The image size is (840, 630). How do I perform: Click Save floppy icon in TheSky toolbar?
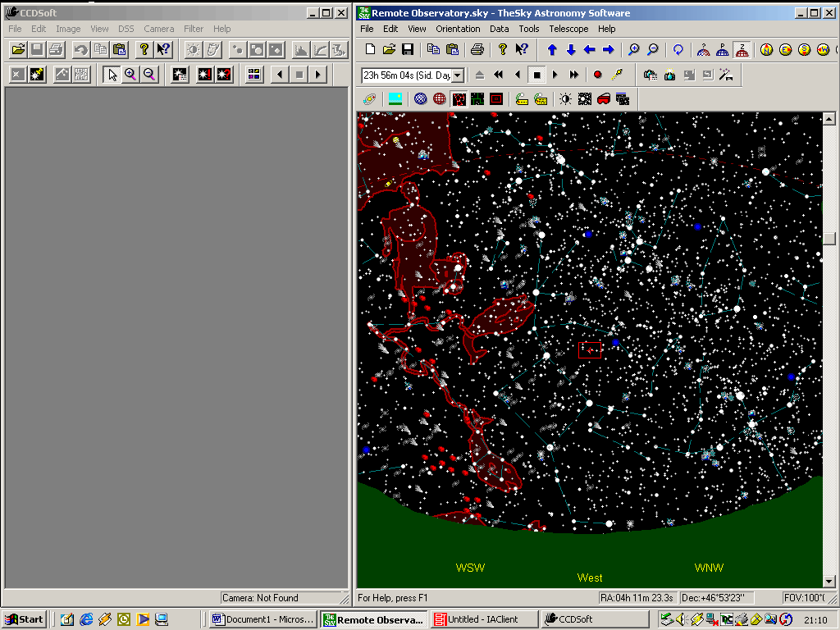tap(408, 50)
